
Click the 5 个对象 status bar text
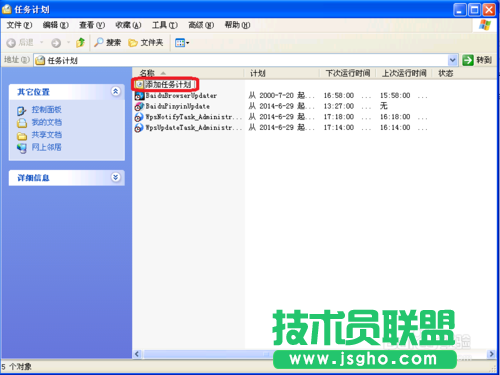click(x=17, y=367)
